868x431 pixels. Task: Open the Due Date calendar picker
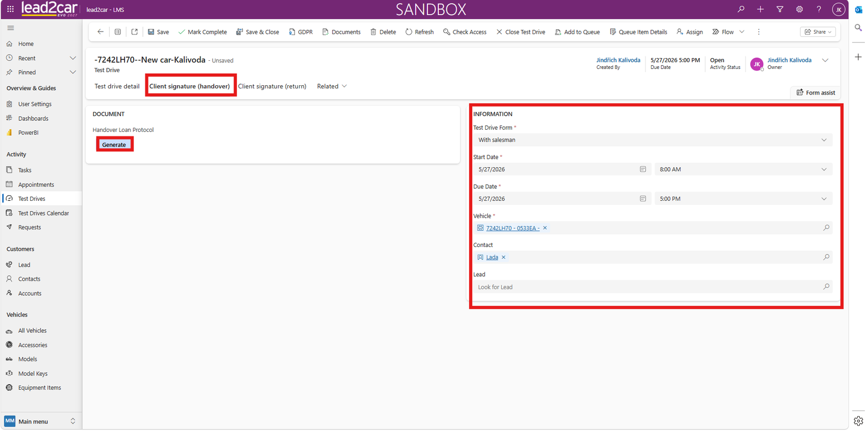(x=643, y=199)
